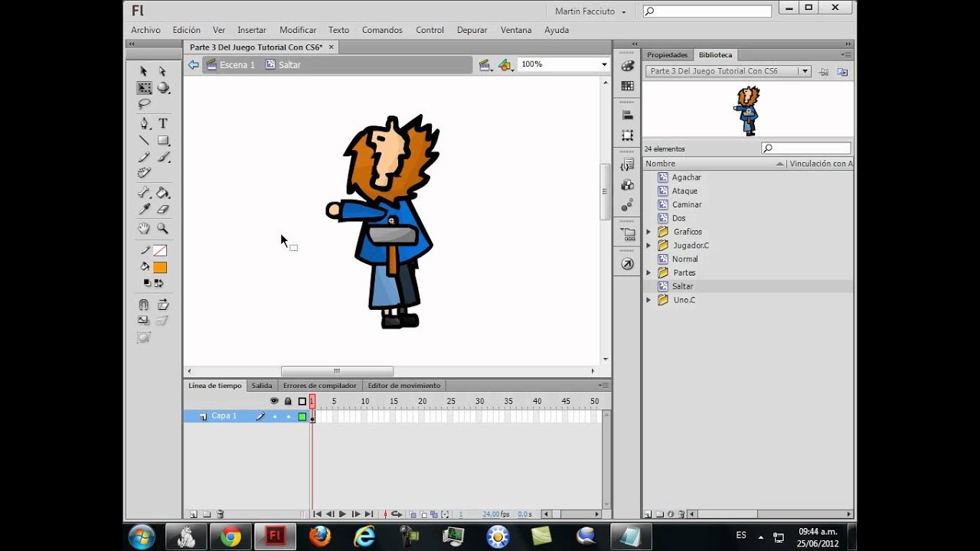This screenshot has height=551, width=980.
Task: Open the Motion Presets panel icon
Action: pos(627,204)
